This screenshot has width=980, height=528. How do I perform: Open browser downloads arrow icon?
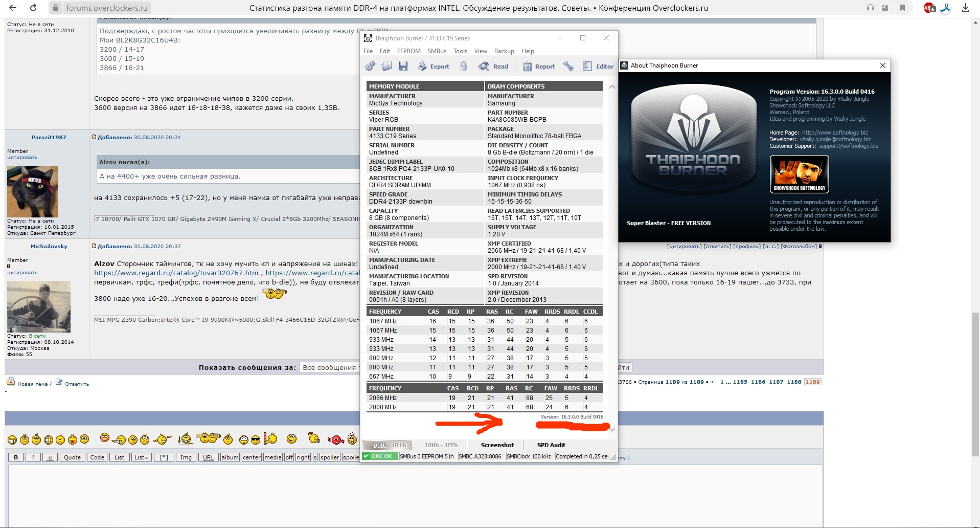click(x=966, y=8)
